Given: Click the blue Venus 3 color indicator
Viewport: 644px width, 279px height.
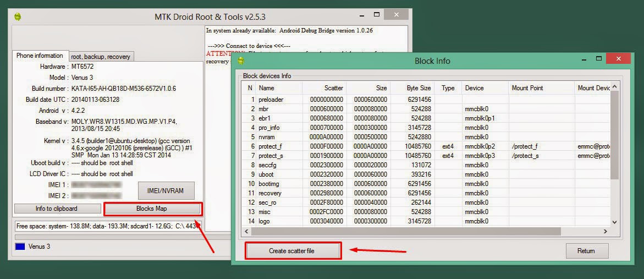Looking at the screenshot, I should click(20, 247).
